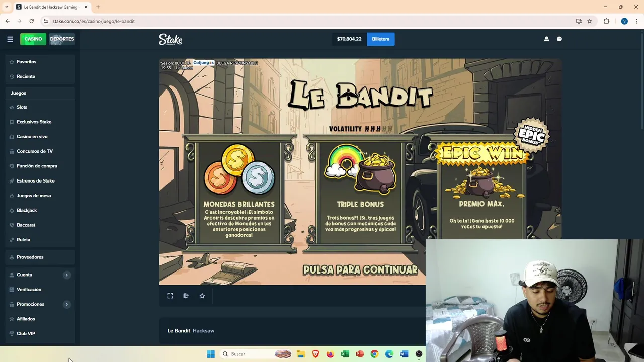Go back with browser back arrow

(7, 21)
